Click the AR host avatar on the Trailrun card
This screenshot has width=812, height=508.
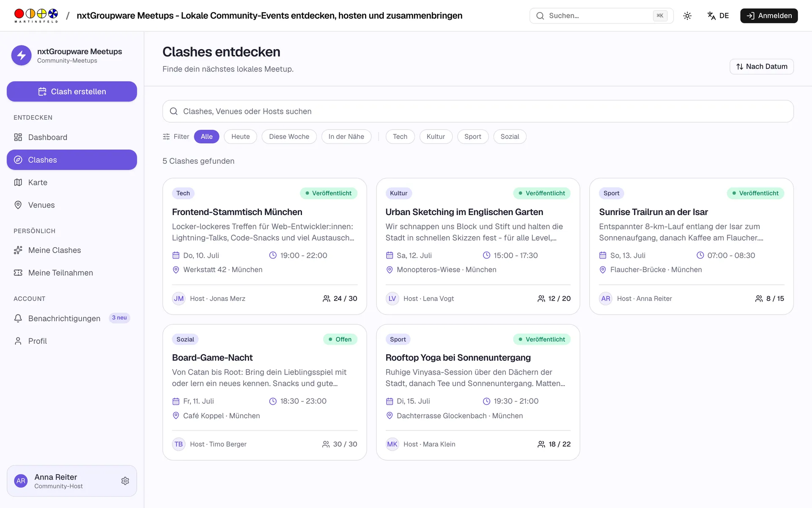606,298
